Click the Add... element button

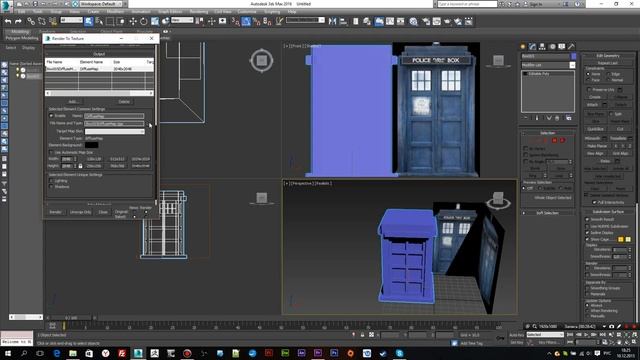pyautogui.click(x=73, y=102)
